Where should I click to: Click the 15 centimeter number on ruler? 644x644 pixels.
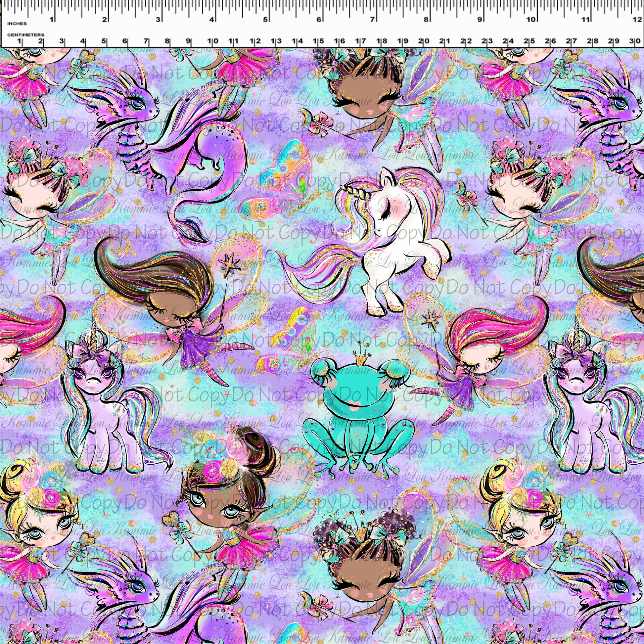[318, 41]
